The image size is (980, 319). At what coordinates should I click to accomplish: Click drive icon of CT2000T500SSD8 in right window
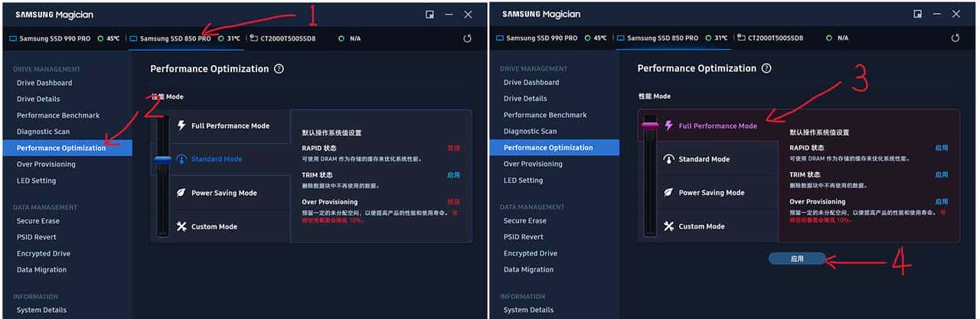(x=742, y=37)
